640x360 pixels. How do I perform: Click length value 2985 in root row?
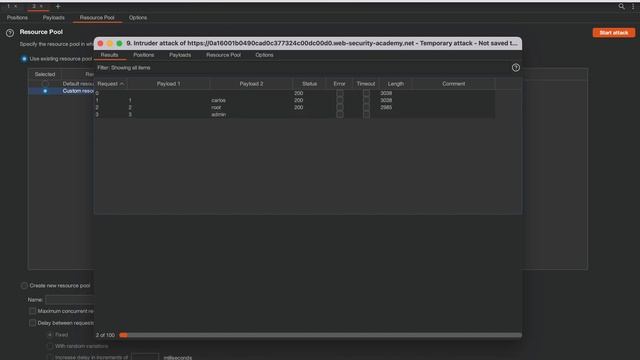386,108
